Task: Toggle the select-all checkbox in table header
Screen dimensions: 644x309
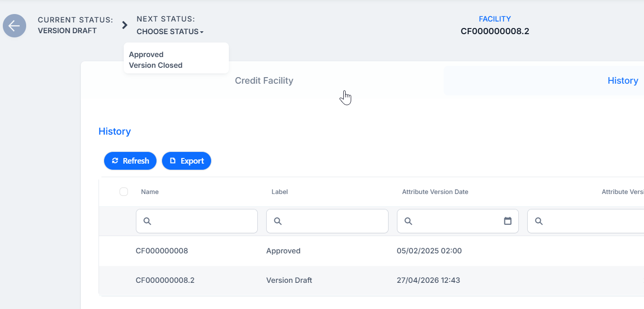Action: click(124, 192)
